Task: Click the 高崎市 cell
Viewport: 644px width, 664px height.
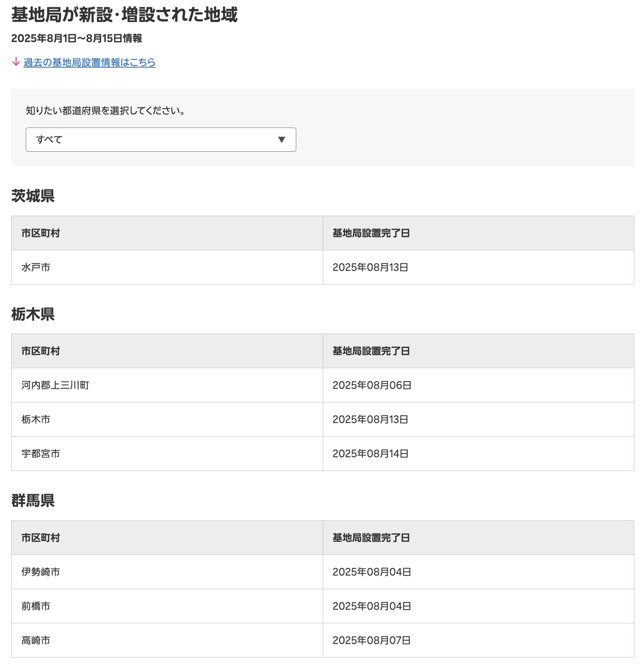Action: pyautogui.click(x=167, y=640)
